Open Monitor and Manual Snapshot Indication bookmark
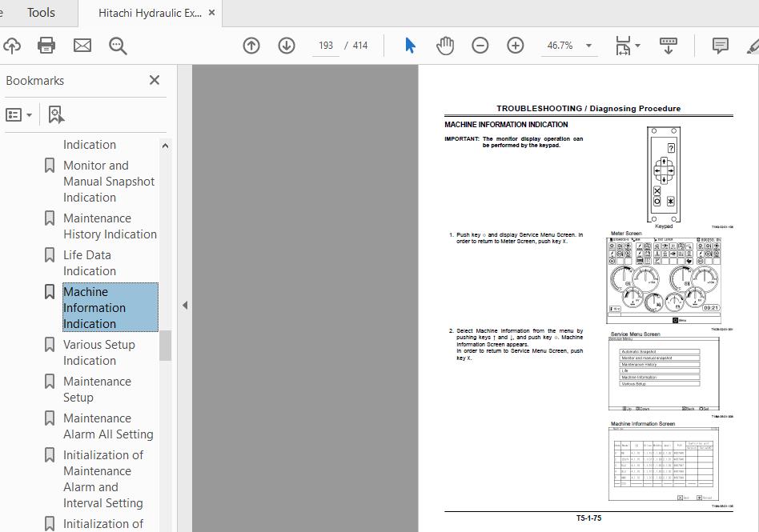Viewport: 759px width, 532px height. point(109,182)
